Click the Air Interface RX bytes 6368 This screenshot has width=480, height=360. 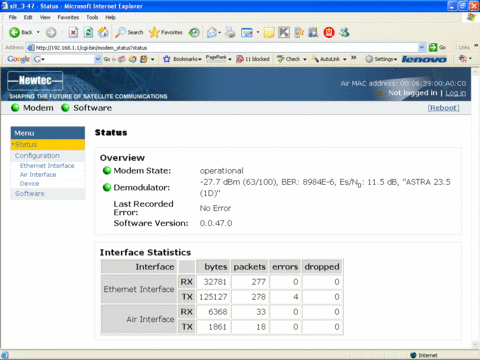coord(218,312)
